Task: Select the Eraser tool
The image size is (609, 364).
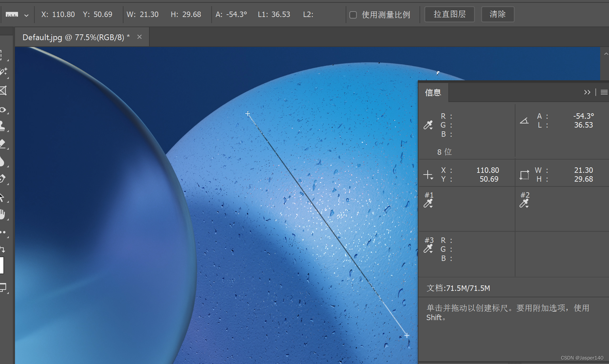Action: pyautogui.click(x=3, y=144)
